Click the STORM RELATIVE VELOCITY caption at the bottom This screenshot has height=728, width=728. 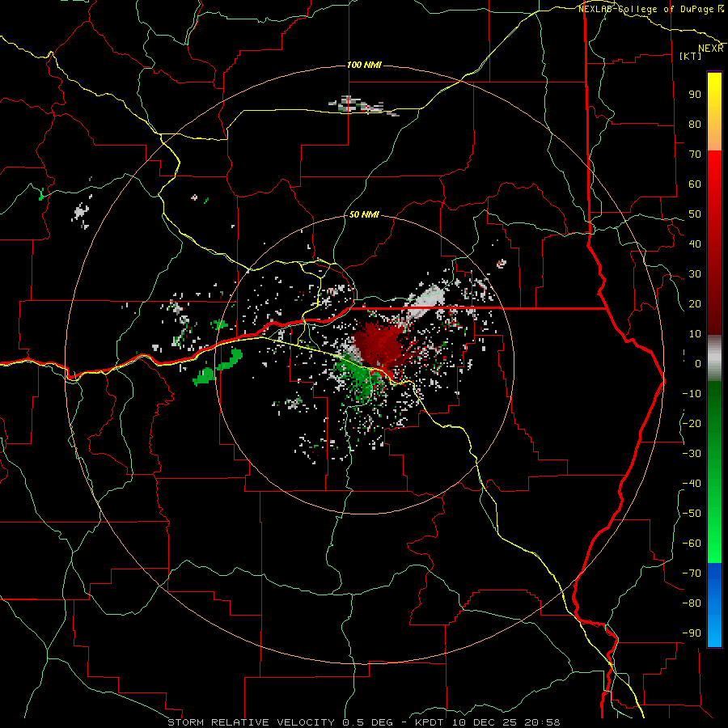click(364, 722)
